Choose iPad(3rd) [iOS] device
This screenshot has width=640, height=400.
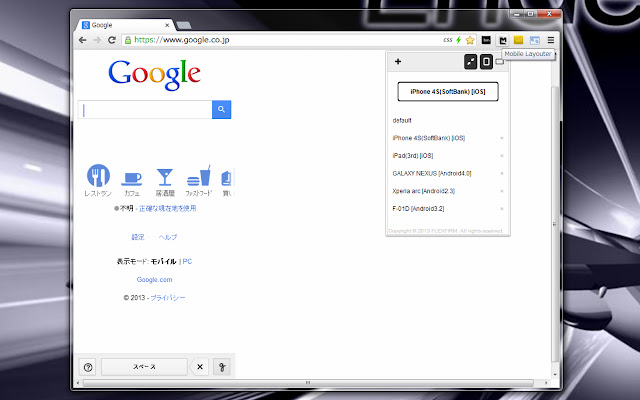pyautogui.click(x=413, y=156)
